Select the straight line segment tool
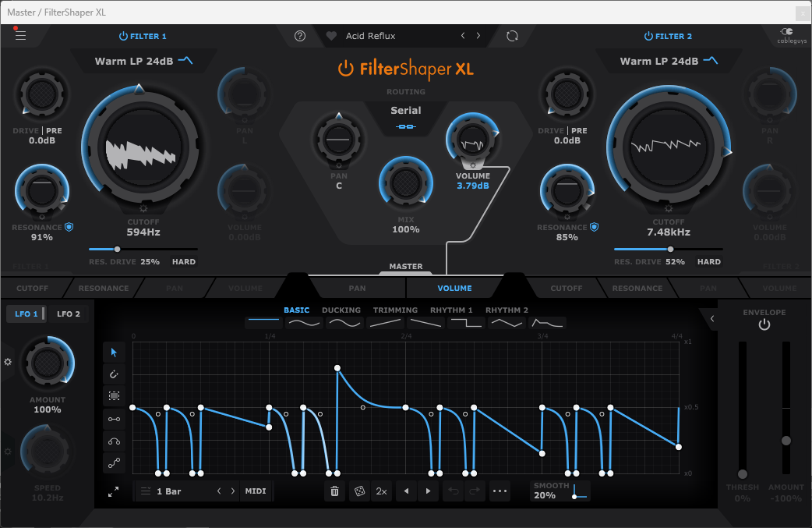 (114, 419)
